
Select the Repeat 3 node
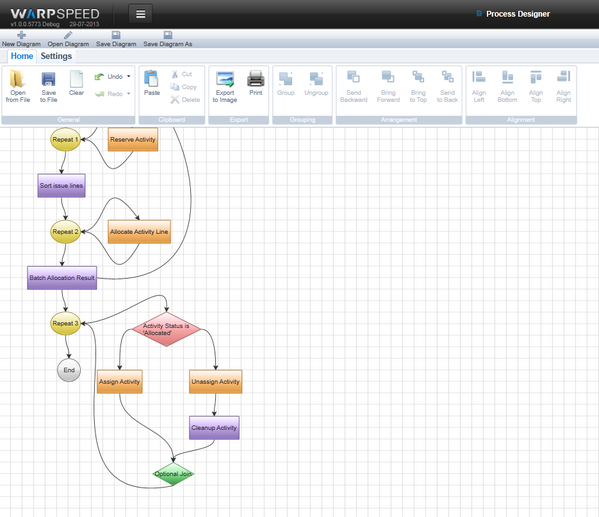click(65, 324)
